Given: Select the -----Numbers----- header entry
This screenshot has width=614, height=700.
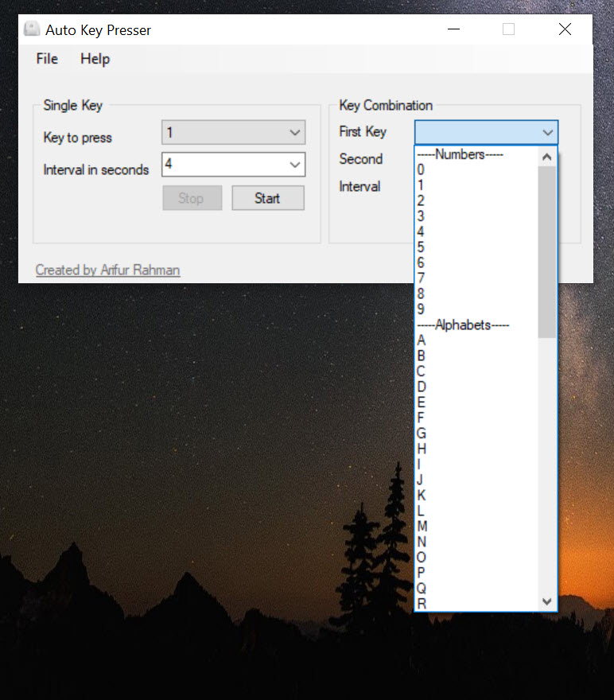Looking at the screenshot, I should click(476, 154).
